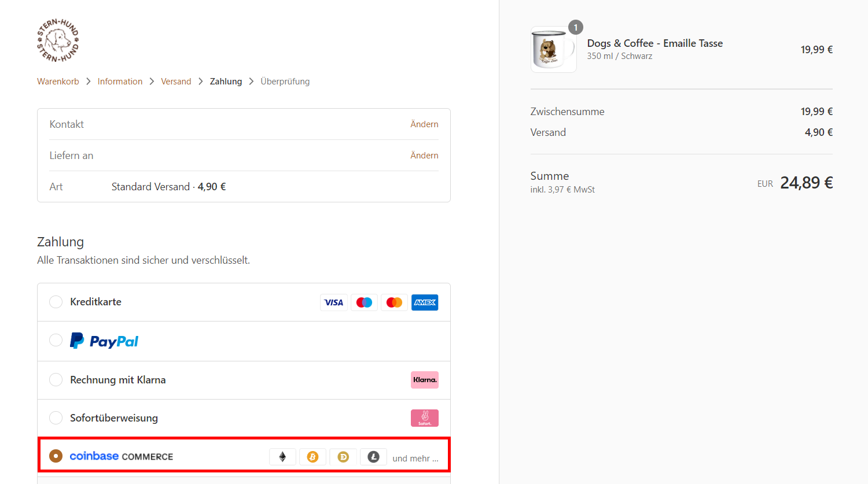The height and width of the screenshot is (484, 868).
Task: Click the Kreditkarte label
Action: pyautogui.click(x=95, y=302)
